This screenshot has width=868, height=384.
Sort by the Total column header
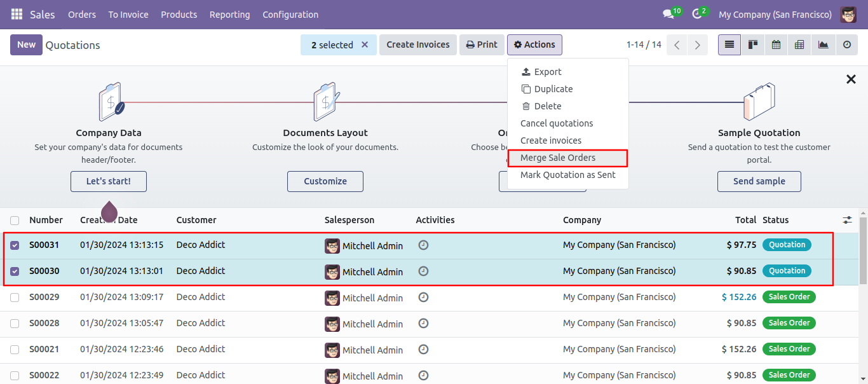(746, 220)
